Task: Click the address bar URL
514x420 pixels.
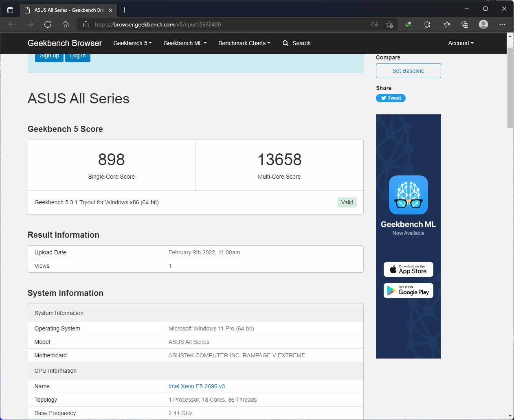Action: (x=158, y=24)
